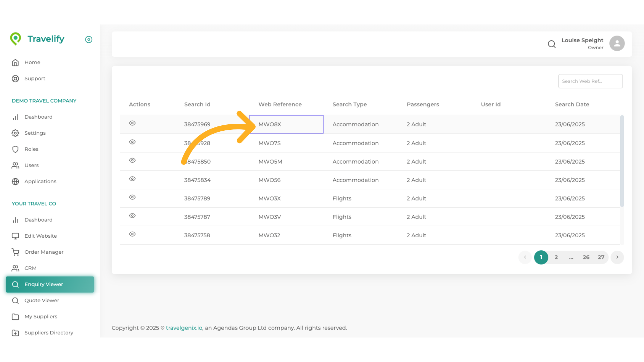The width and height of the screenshot is (644, 362).
Task: Select Quote Viewer in the sidebar
Action: (41, 300)
